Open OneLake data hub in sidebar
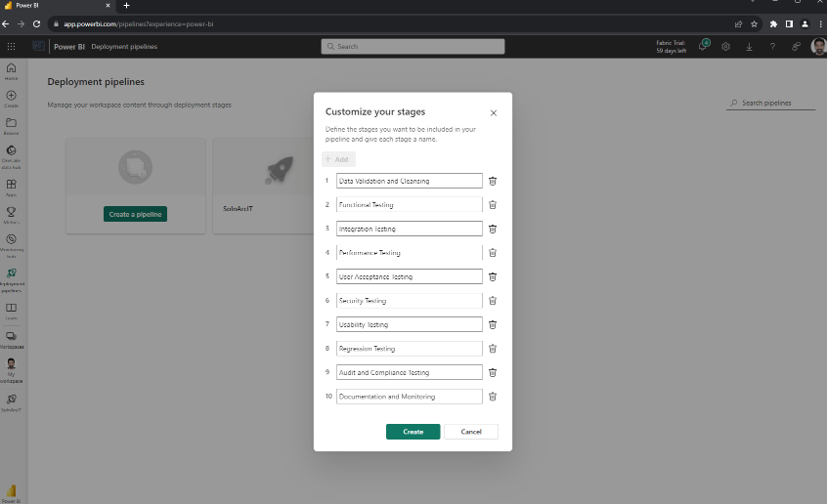 [11, 157]
